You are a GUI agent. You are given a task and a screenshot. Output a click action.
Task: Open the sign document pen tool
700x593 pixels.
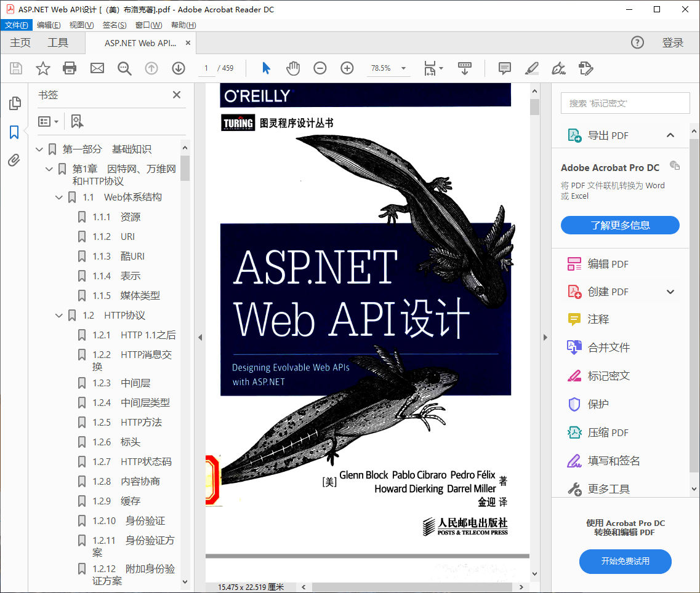[558, 68]
